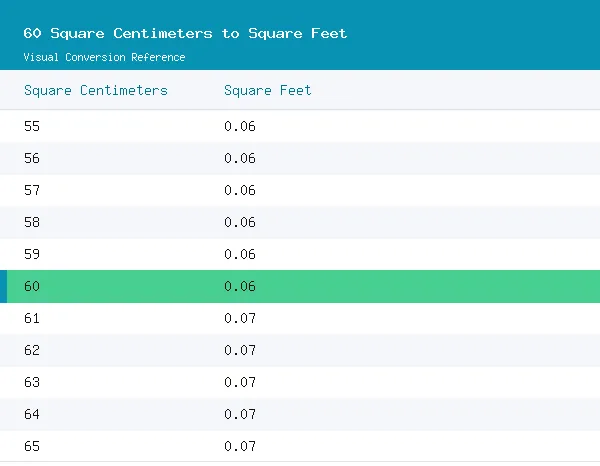The image size is (600, 466).
Task: Click the '55' square centimeters cell
Action: 32,126
